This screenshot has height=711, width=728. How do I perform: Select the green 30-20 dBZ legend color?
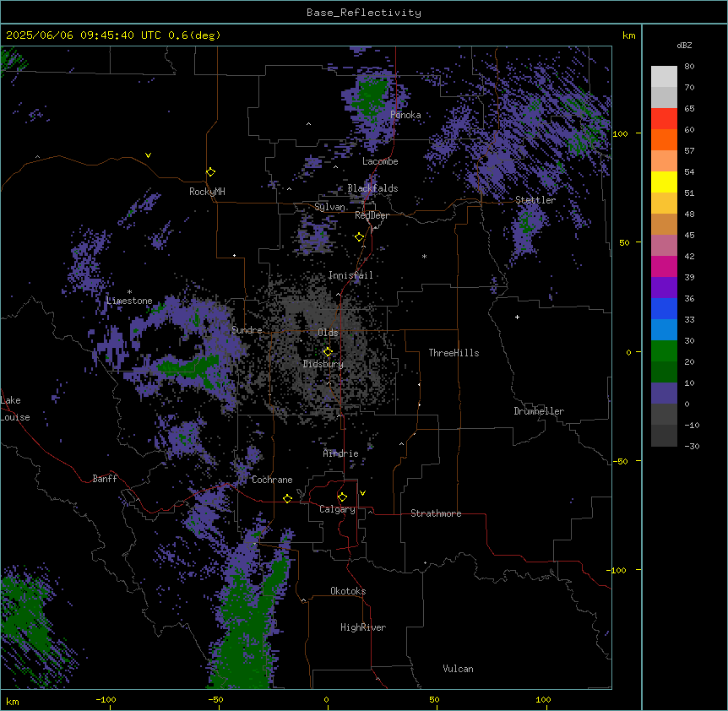pyautogui.click(x=664, y=351)
